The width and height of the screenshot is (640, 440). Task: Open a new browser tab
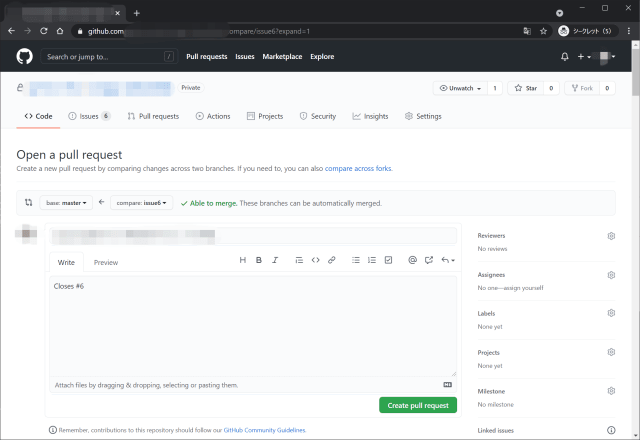point(137,13)
